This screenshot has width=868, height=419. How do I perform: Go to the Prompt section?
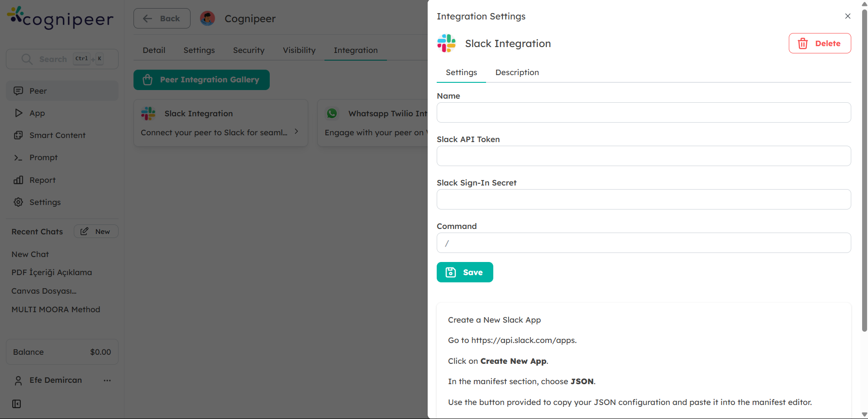point(43,157)
